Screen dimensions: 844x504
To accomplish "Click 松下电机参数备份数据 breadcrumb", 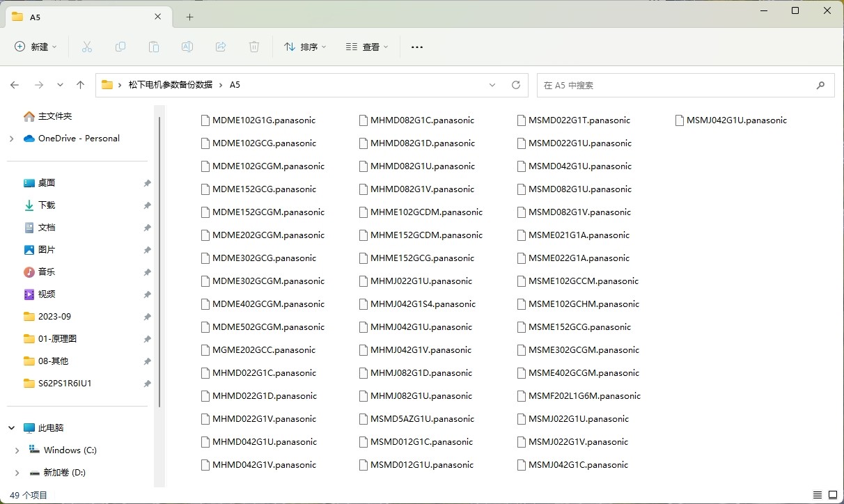I will pyautogui.click(x=171, y=85).
